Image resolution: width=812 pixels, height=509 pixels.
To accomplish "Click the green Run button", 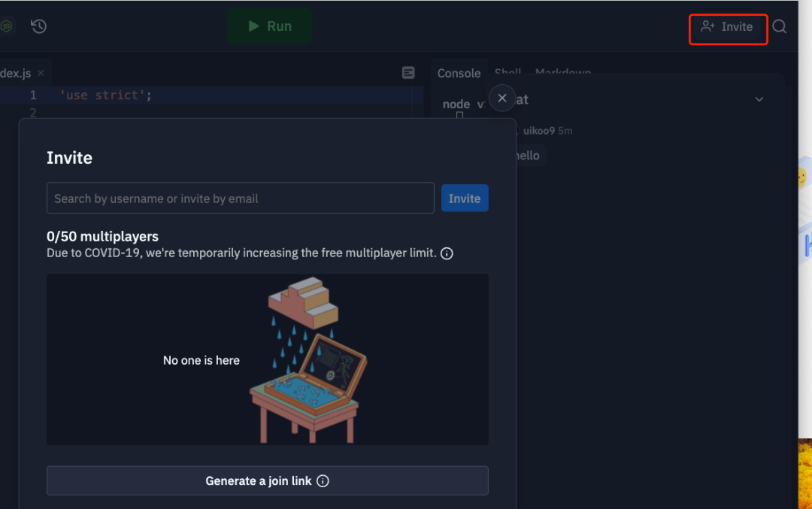I will point(269,26).
